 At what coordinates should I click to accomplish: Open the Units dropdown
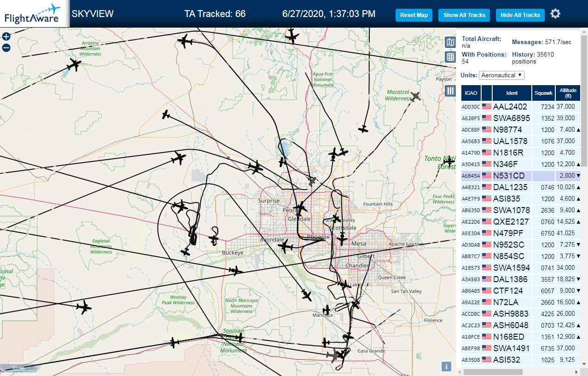[501, 75]
